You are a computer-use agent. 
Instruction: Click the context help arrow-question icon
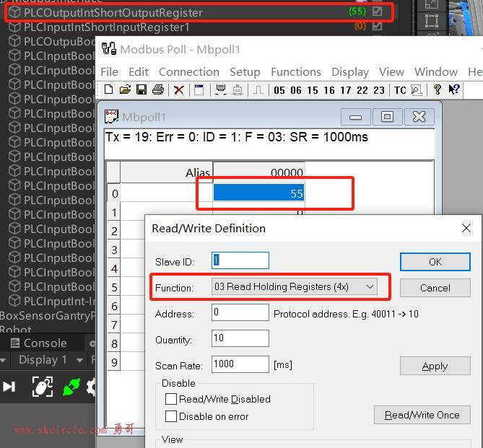click(x=454, y=89)
